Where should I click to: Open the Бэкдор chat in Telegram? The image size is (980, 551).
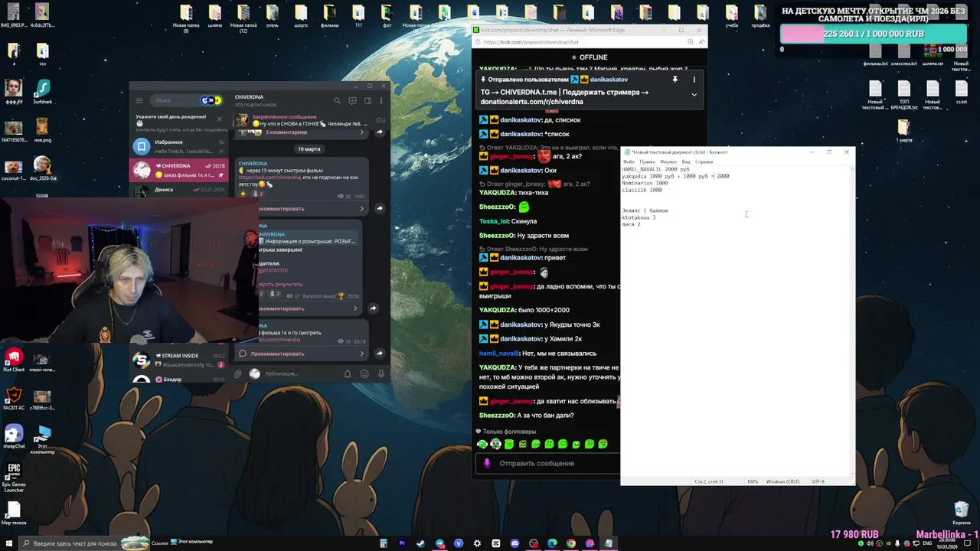(180, 379)
